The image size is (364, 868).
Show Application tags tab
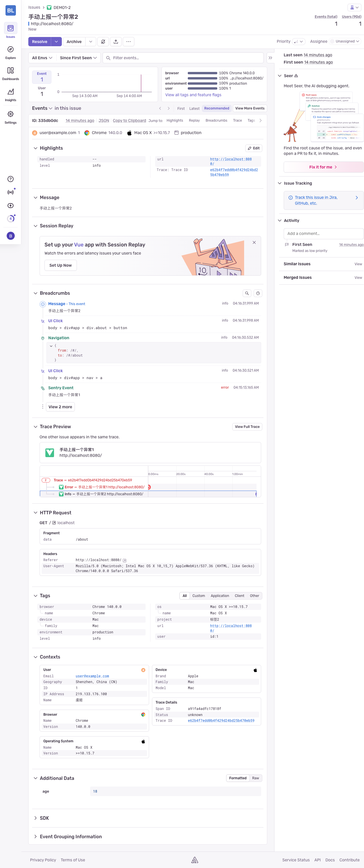pos(220,596)
